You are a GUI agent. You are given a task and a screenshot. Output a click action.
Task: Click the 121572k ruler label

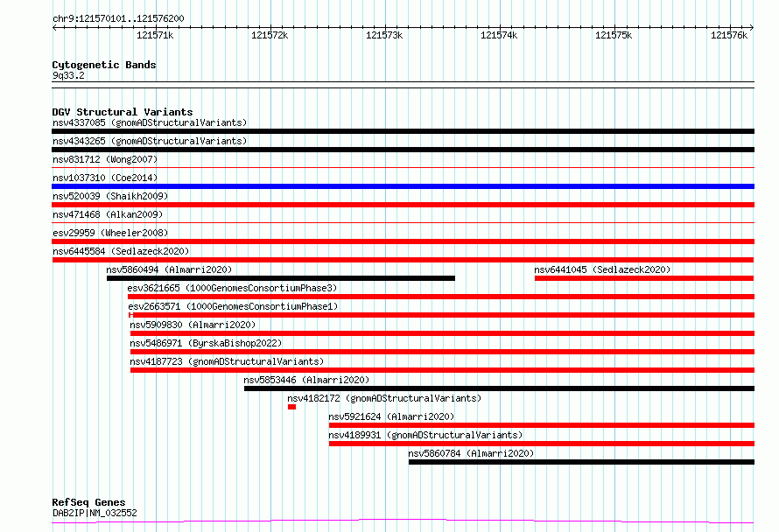coord(270,35)
